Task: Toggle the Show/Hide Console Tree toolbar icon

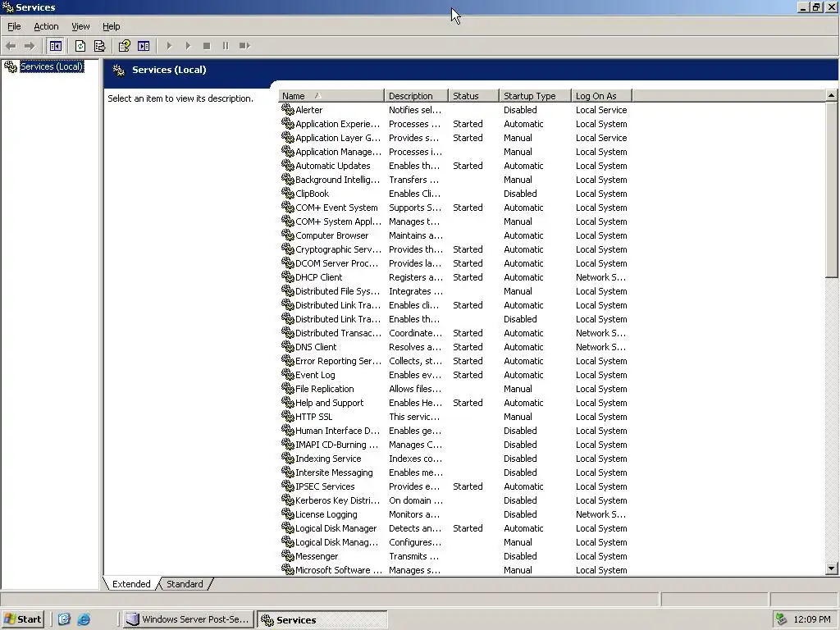Action: pyautogui.click(x=55, y=46)
